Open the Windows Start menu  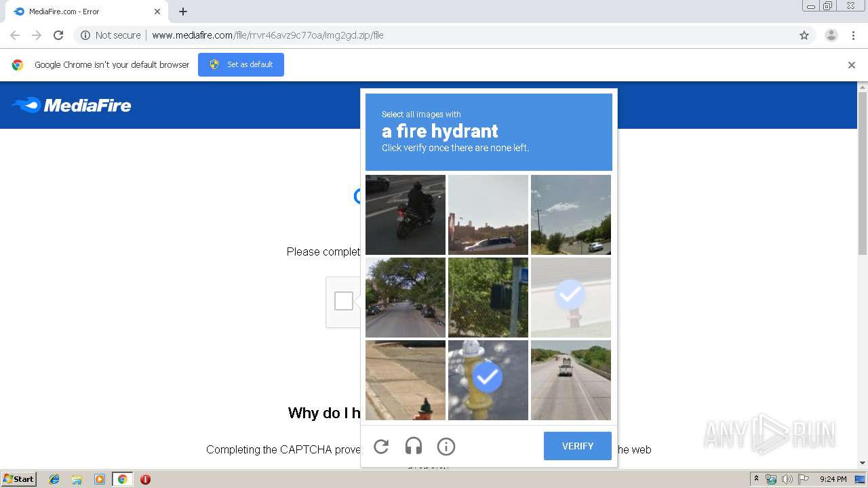tap(19, 479)
